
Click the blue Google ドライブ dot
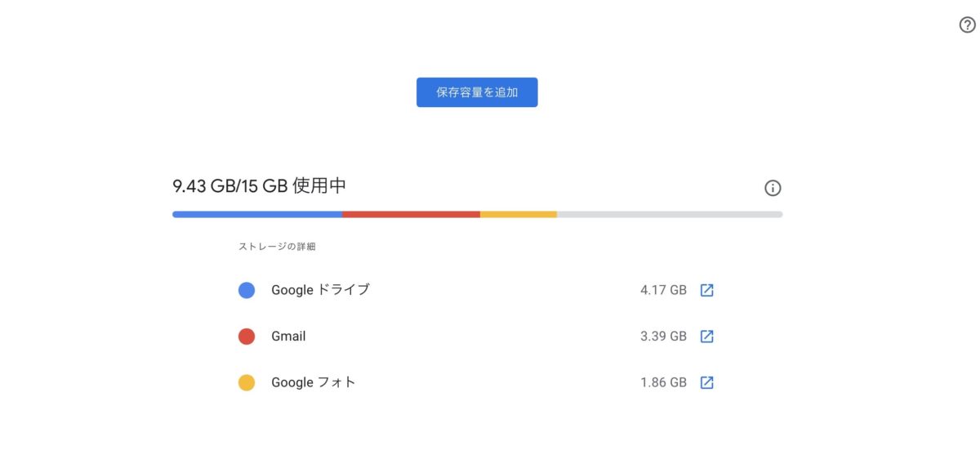point(247,290)
